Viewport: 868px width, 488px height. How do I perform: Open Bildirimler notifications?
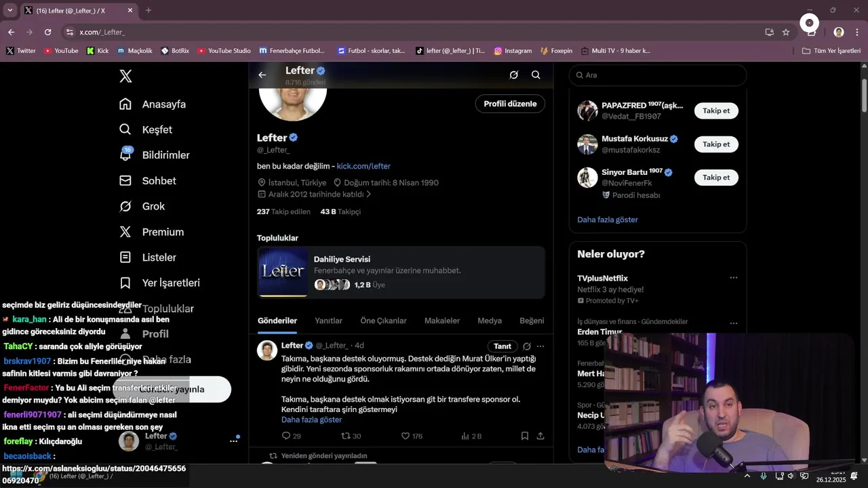click(x=155, y=155)
